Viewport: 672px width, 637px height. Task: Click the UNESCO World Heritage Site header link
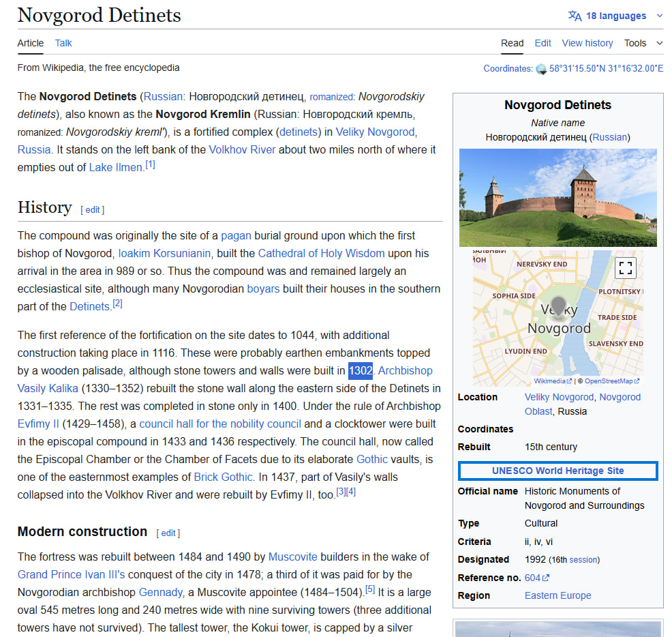[558, 471]
